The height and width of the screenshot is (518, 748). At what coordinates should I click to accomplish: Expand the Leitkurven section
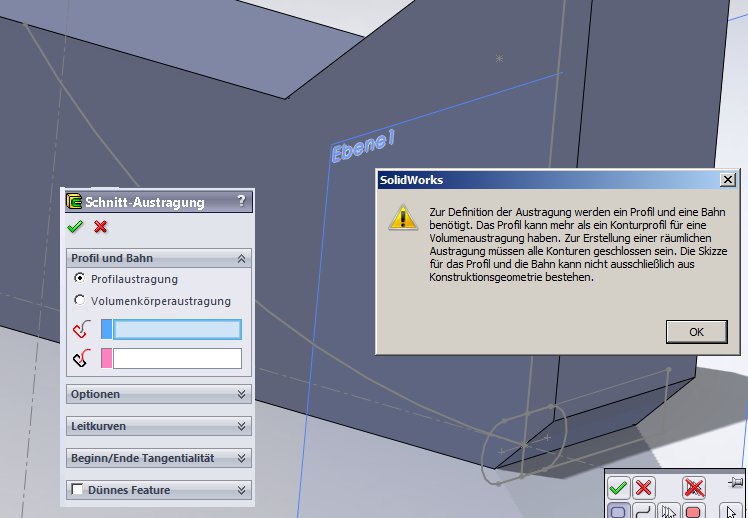241,426
